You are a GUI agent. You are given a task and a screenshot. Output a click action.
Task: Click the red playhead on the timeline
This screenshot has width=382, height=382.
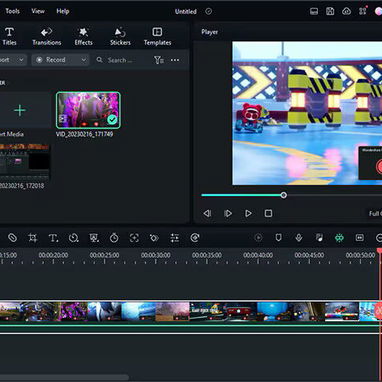point(379,251)
